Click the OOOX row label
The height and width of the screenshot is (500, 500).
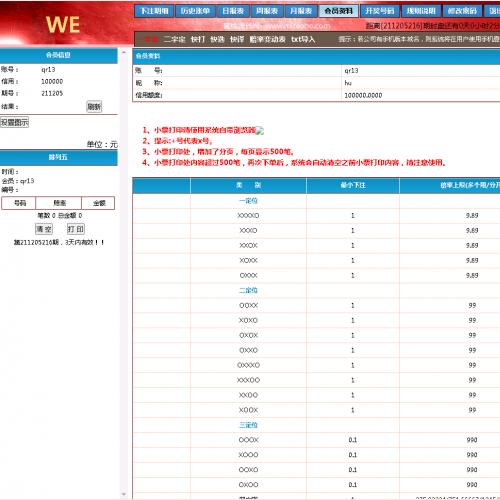coord(248,440)
